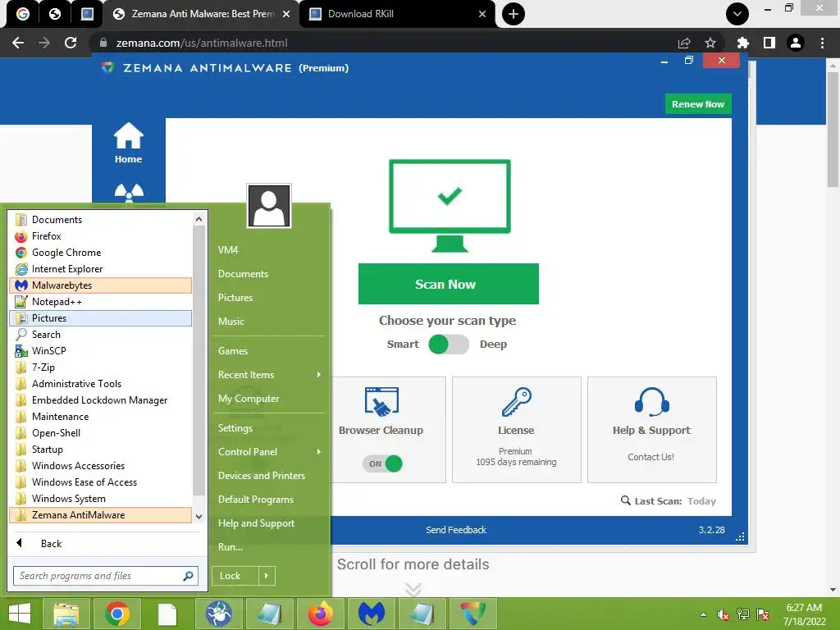This screenshot has height=630, width=840.
Task: Click the Chrome taskbar icon
Action: (x=116, y=614)
